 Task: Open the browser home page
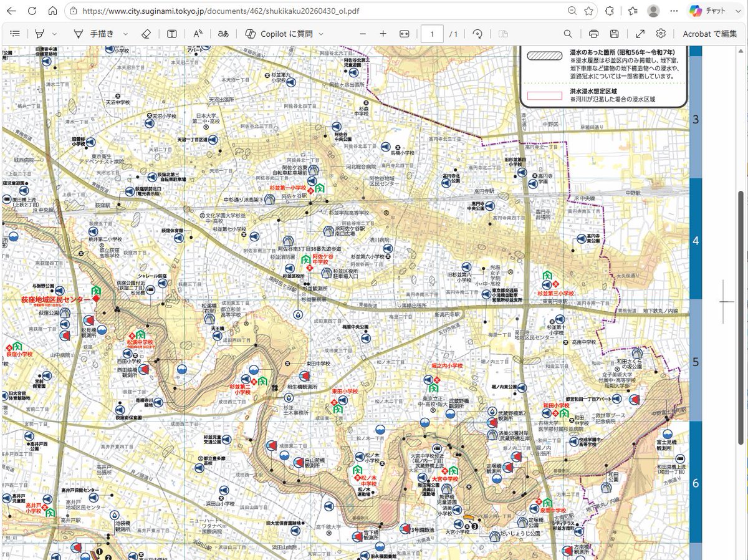tap(53, 11)
